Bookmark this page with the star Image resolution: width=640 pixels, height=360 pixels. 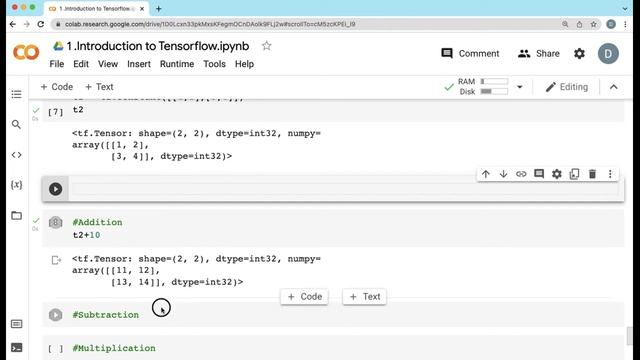(x=593, y=24)
